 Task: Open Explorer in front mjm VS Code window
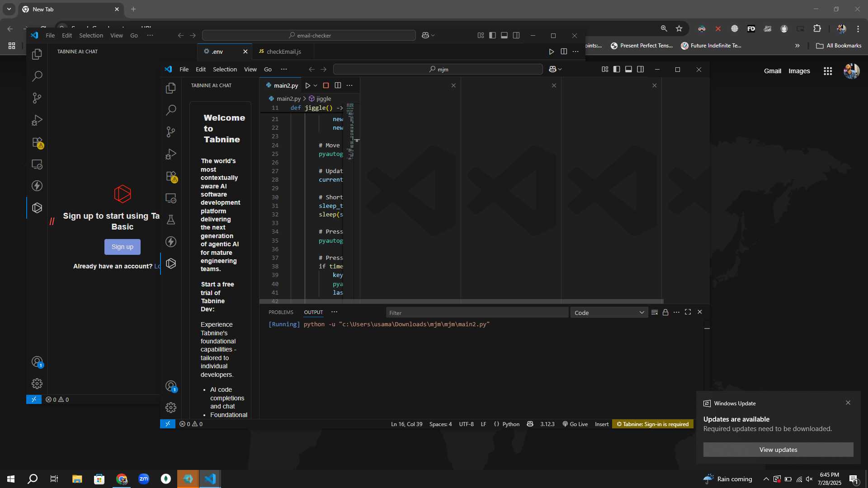[171, 88]
